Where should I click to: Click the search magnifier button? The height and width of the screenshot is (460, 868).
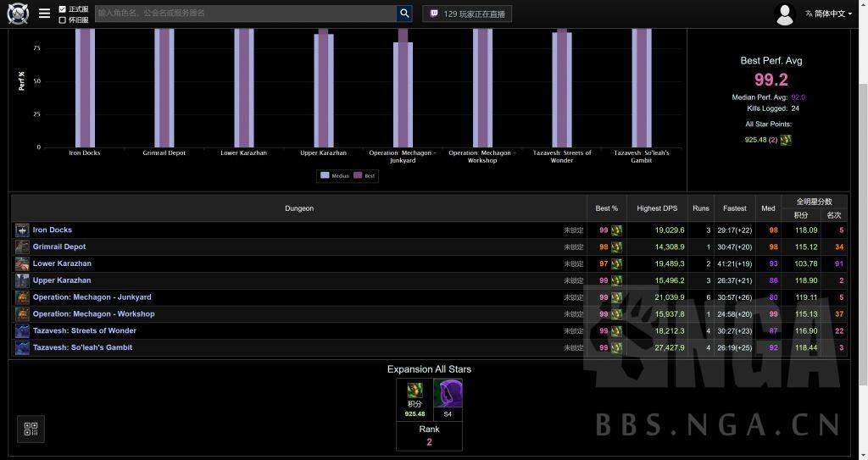(404, 14)
